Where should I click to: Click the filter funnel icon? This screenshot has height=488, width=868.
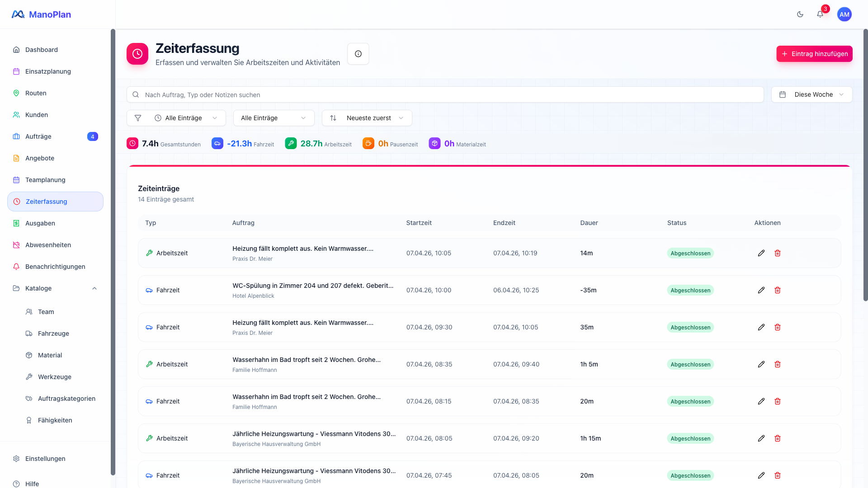[138, 118]
